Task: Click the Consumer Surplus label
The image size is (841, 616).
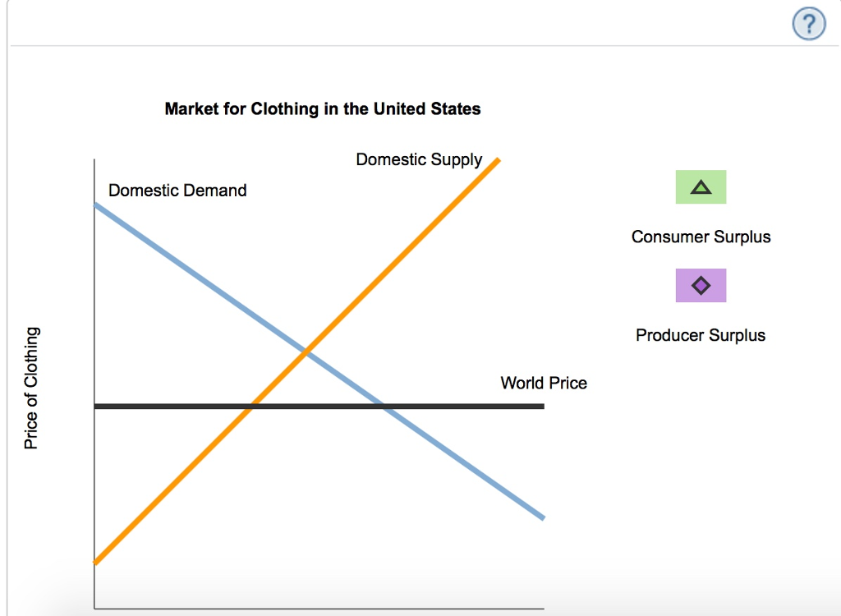Action: tap(701, 237)
